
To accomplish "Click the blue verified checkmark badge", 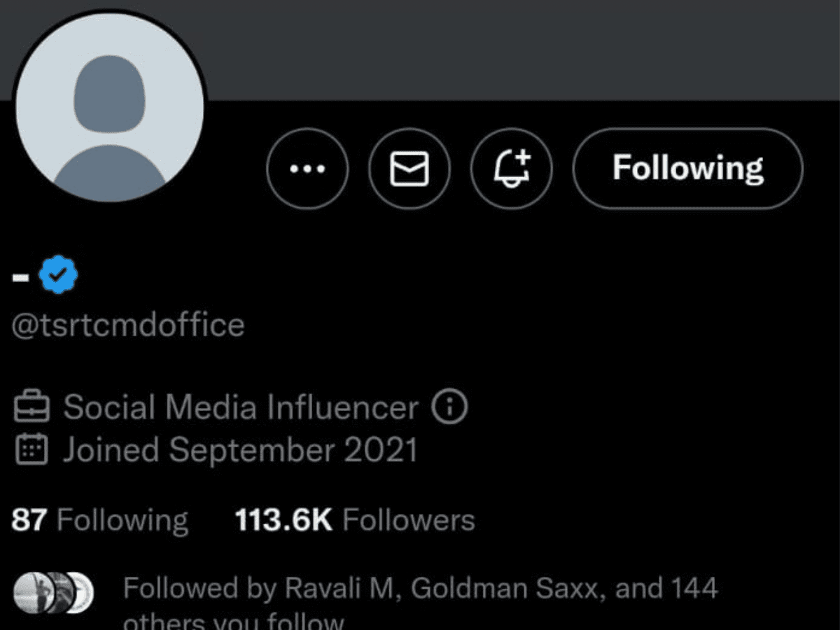I will 59,276.
